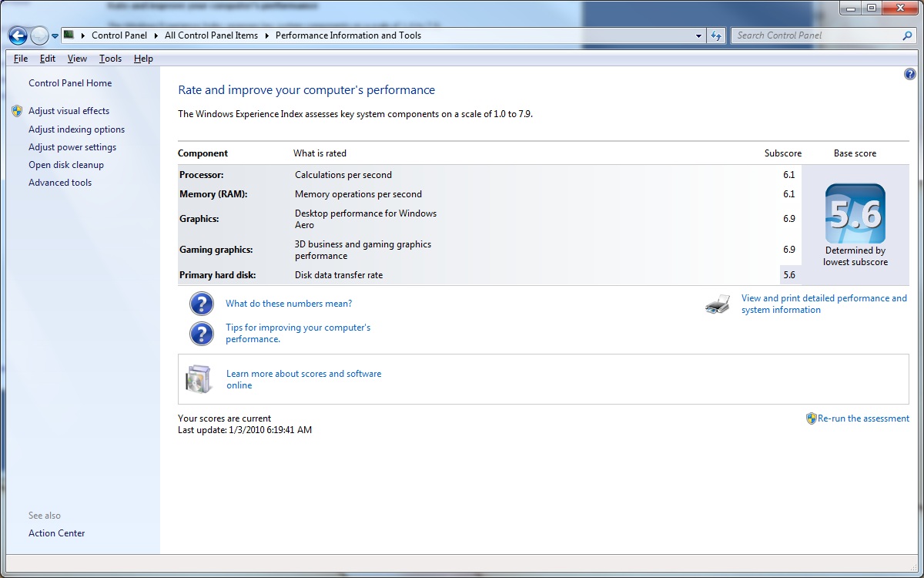Click the Primary hard disk subscore 5.6
Viewport: 924px width, 578px height.
pyautogui.click(x=788, y=275)
